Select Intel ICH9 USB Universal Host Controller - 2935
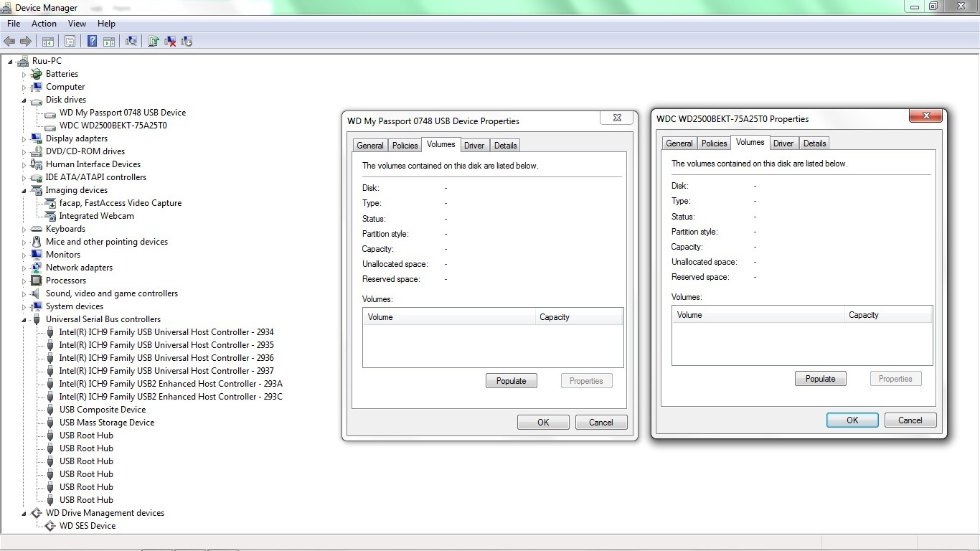 [x=166, y=345]
